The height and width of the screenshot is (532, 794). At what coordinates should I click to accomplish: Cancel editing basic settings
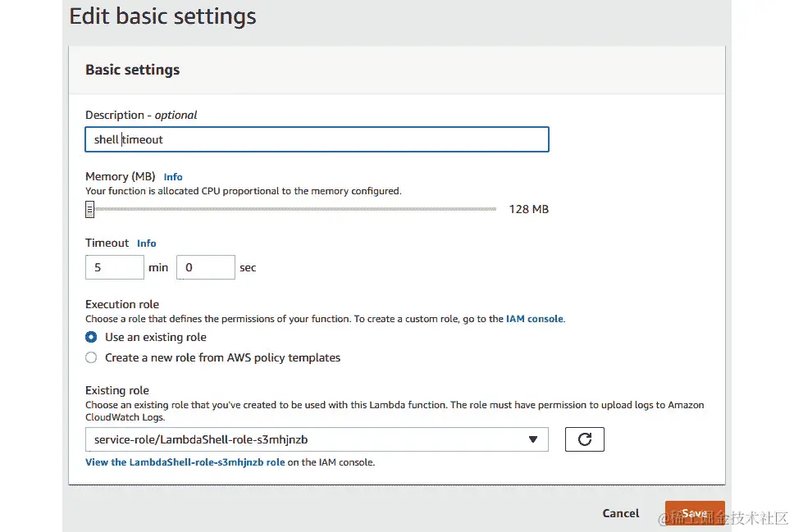point(620,513)
